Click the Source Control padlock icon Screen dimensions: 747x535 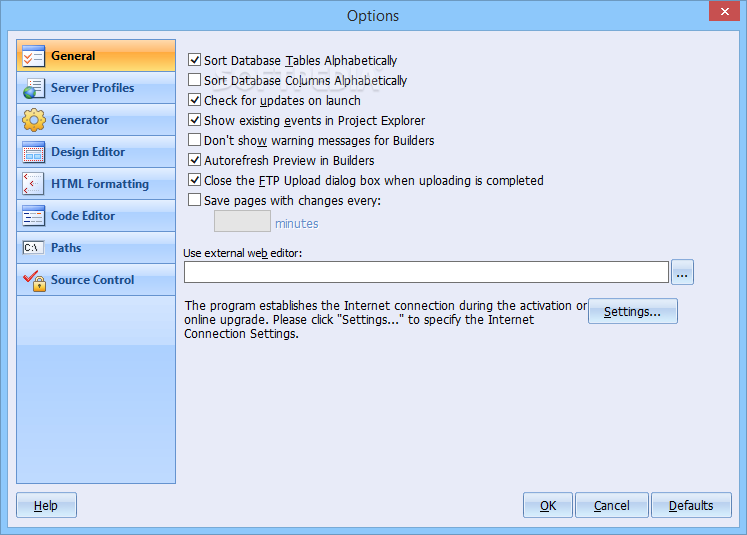click(x=34, y=280)
